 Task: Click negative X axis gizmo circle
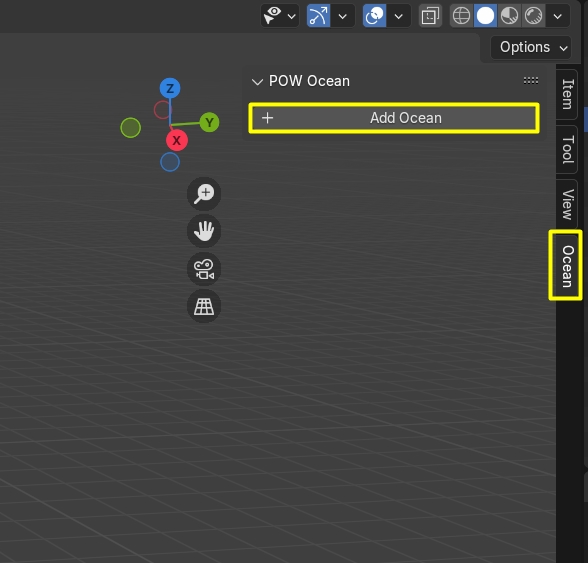pyautogui.click(x=163, y=110)
